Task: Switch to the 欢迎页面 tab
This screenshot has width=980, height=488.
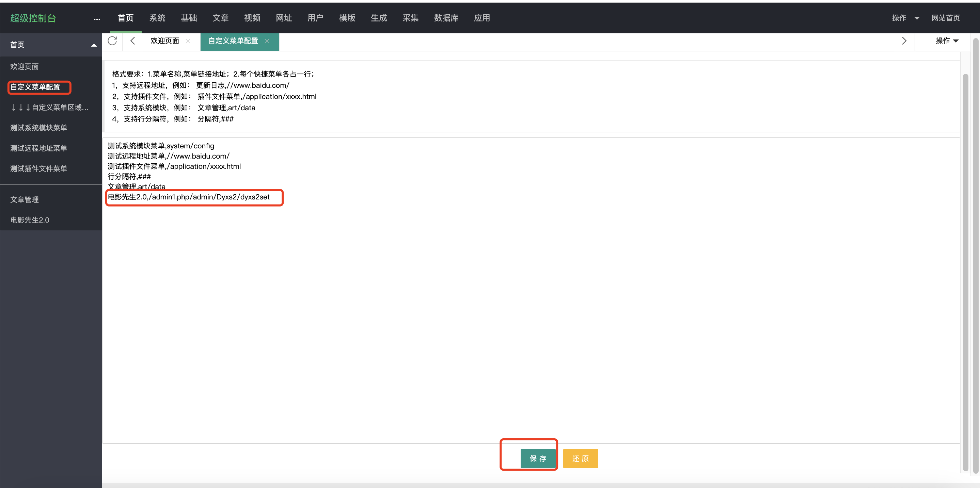Action: (x=165, y=41)
